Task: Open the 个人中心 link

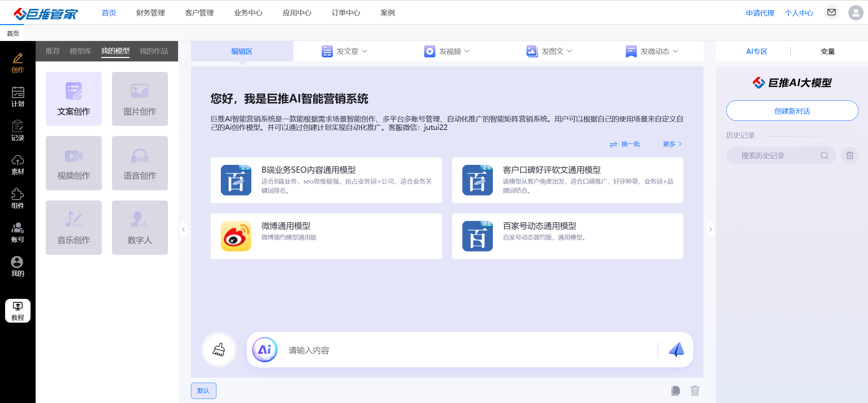Action: pos(799,13)
